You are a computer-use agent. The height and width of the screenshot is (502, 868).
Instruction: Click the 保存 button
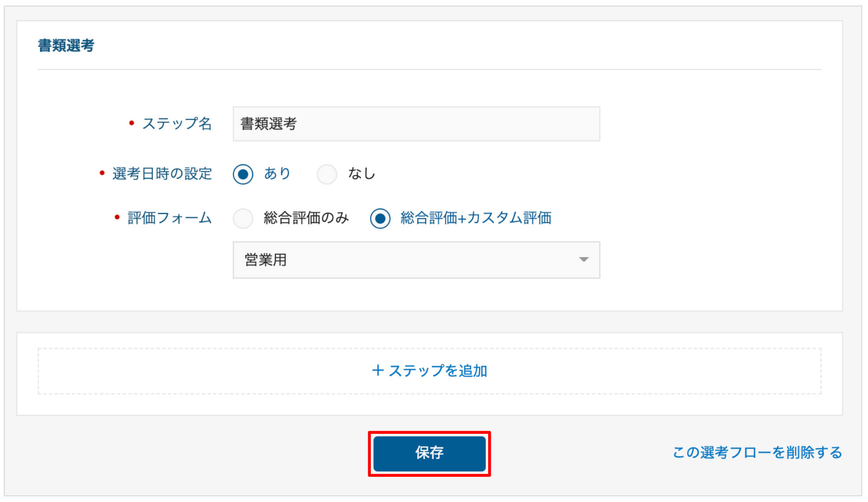tap(429, 453)
